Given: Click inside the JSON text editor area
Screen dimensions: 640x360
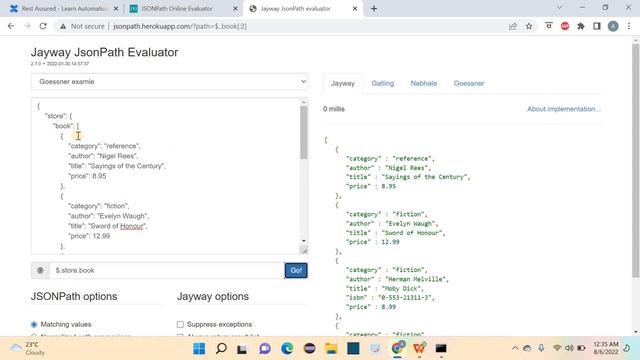Looking at the screenshot, I should pos(166,176).
